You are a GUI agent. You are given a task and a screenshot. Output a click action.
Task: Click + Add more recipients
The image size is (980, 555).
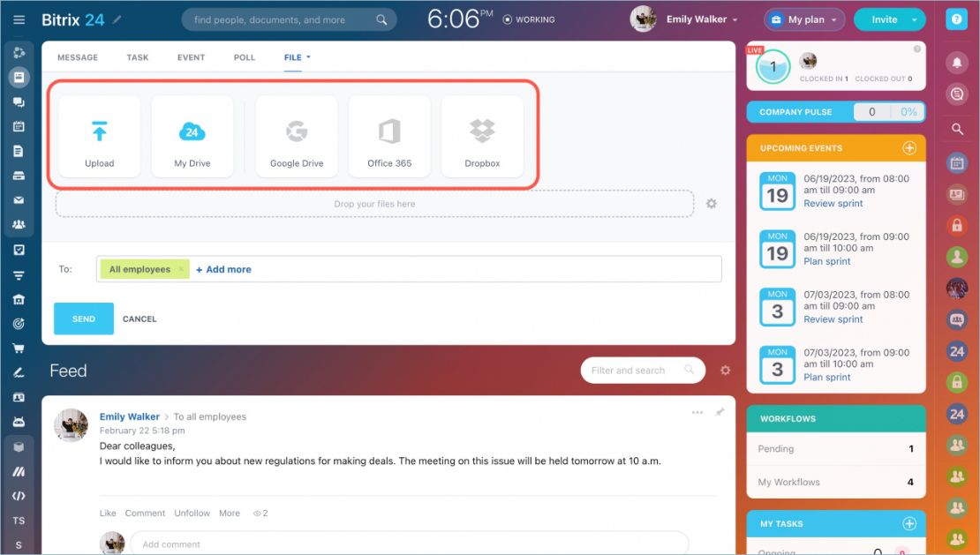coord(223,269)
